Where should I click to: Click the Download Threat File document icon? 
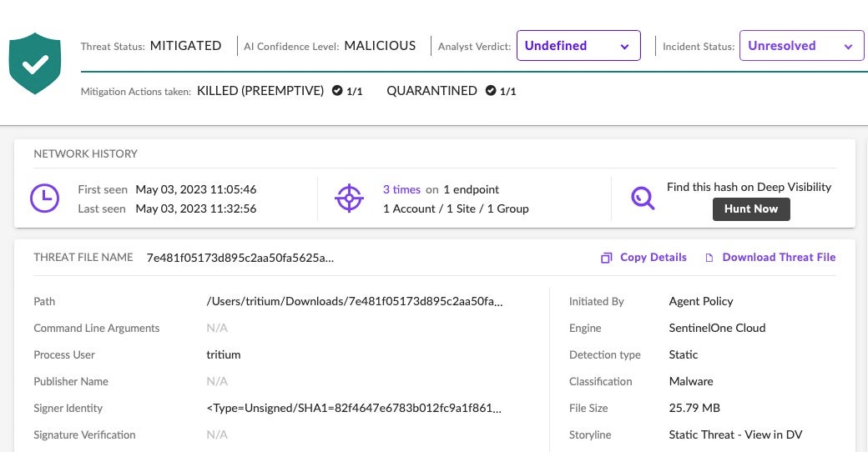tap(709, 258)
